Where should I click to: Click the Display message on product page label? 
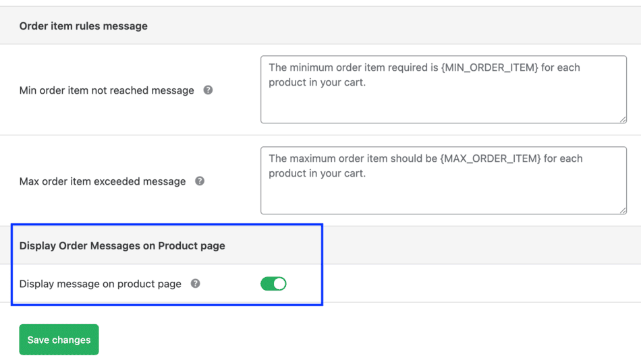101,284
